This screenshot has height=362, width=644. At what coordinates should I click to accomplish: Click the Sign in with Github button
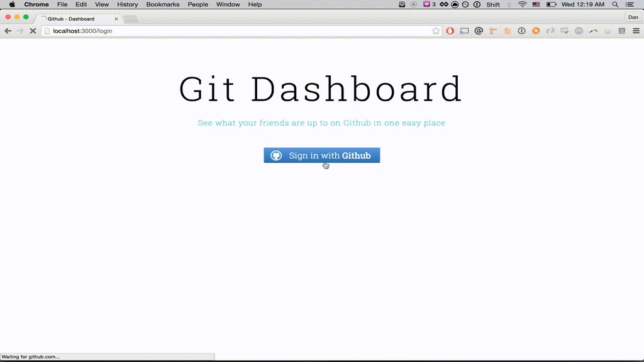tap(321, 155)
